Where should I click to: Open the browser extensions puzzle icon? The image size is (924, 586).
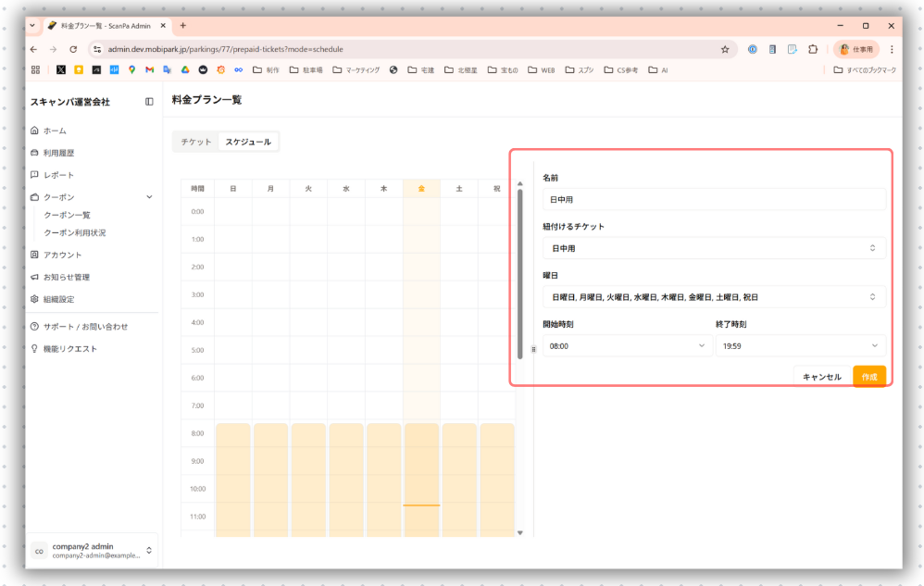tap(813, 49)
